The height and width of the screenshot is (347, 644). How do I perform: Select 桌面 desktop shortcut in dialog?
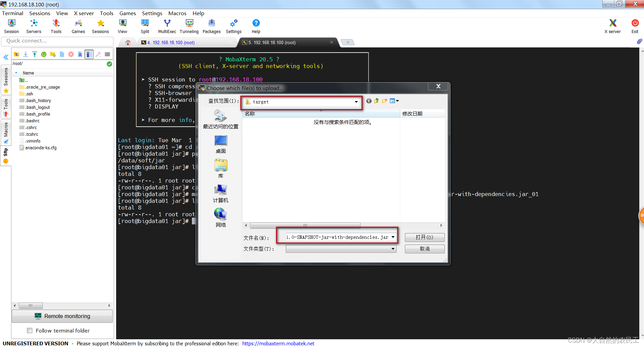[x=221, y=144]
